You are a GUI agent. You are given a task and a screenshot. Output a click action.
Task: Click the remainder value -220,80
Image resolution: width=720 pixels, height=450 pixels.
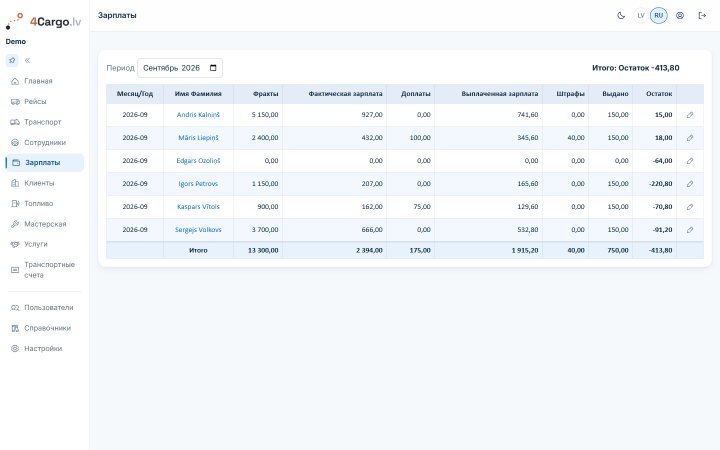660,184
